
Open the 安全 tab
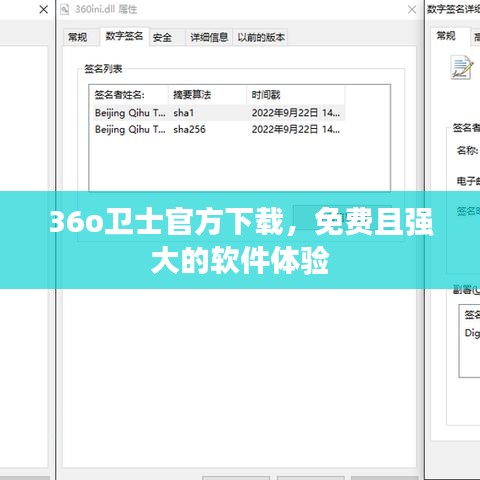pyautogui.click(x=162, y=37)
